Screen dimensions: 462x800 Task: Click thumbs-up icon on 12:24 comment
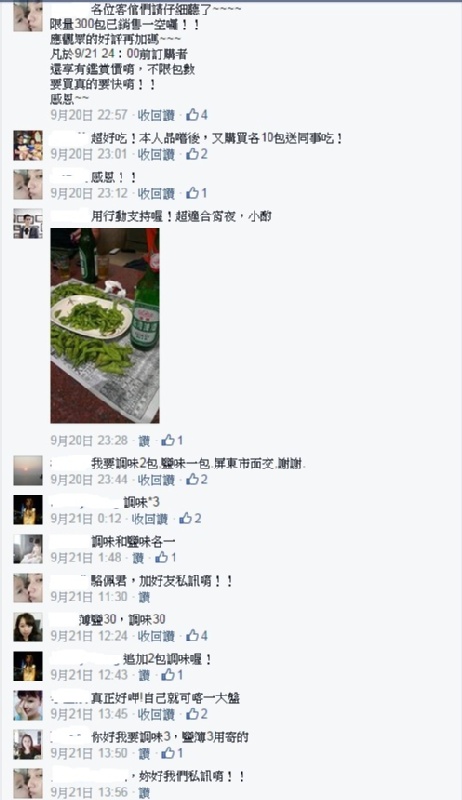coord(192,636)
